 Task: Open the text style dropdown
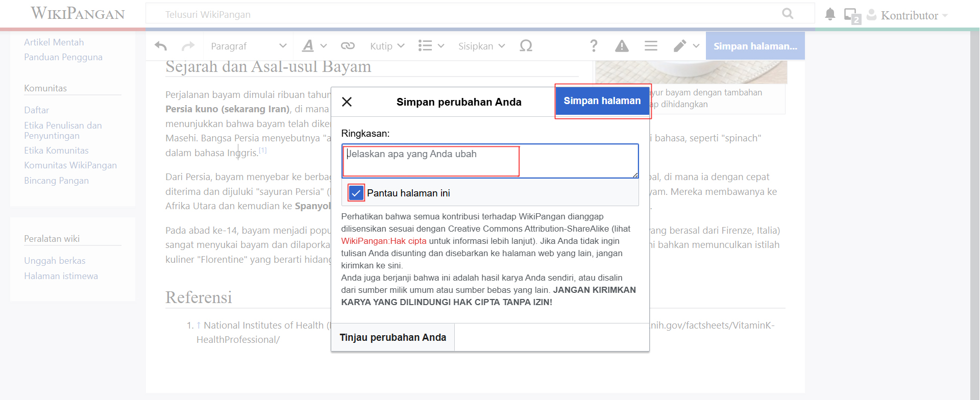314,46
